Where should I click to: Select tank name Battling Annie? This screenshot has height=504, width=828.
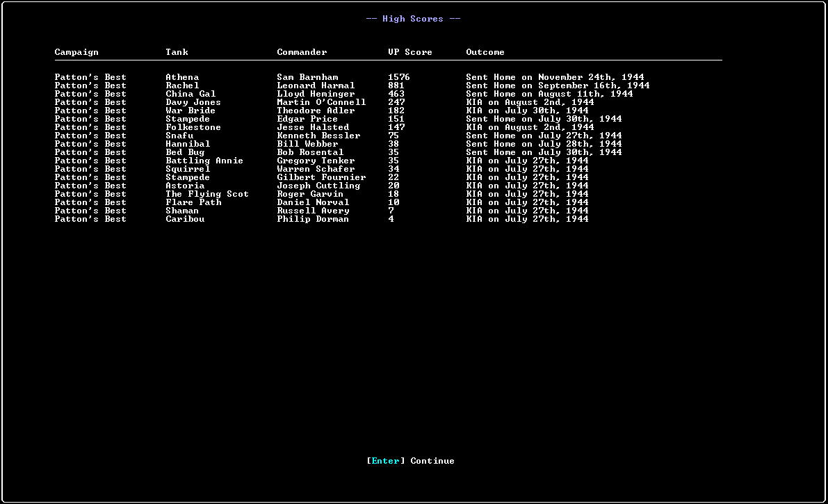tap(204, 161)
